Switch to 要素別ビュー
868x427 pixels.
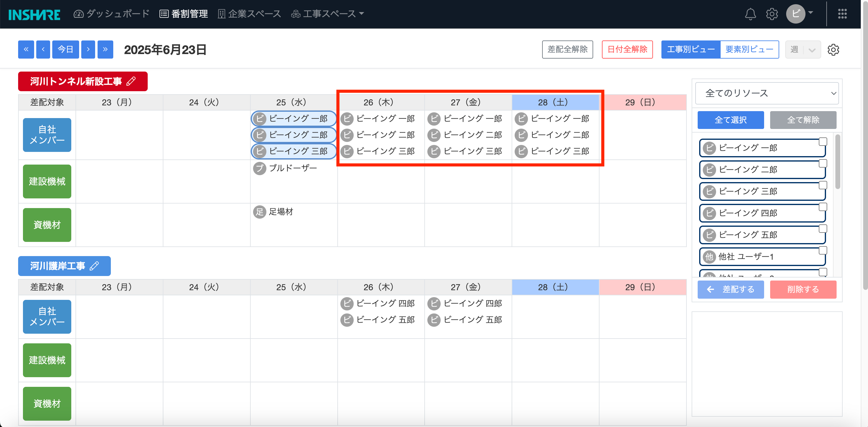[749, 50]
